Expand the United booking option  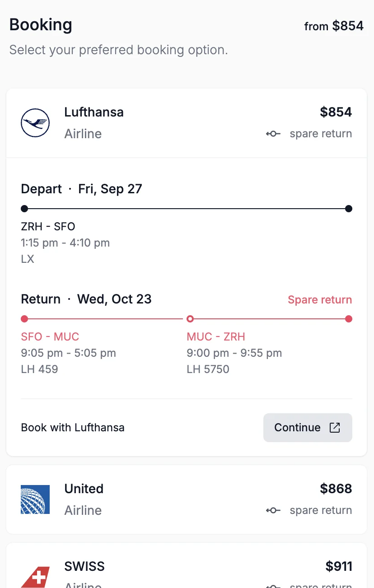186,499
